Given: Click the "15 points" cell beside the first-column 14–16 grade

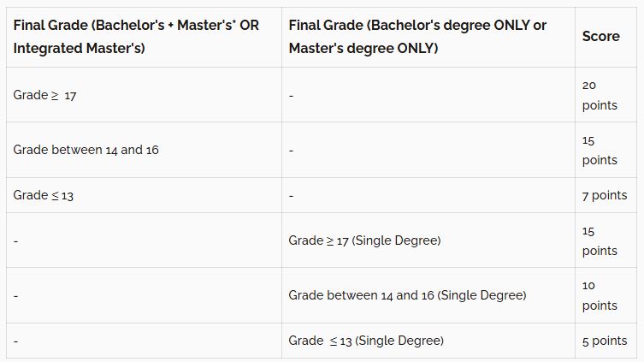Looking at the screenshot, I should click(600, 150).
